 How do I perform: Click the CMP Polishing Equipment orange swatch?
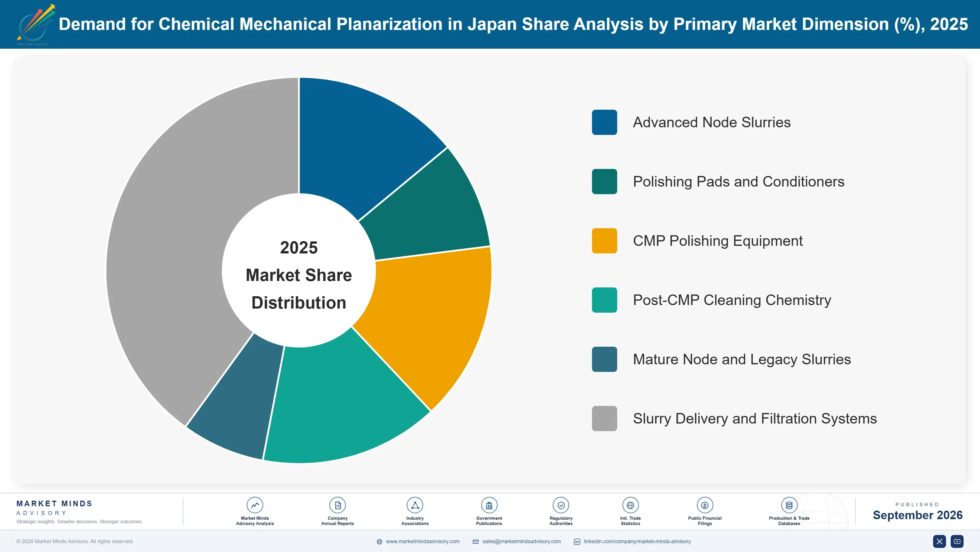tap(604, 241)
